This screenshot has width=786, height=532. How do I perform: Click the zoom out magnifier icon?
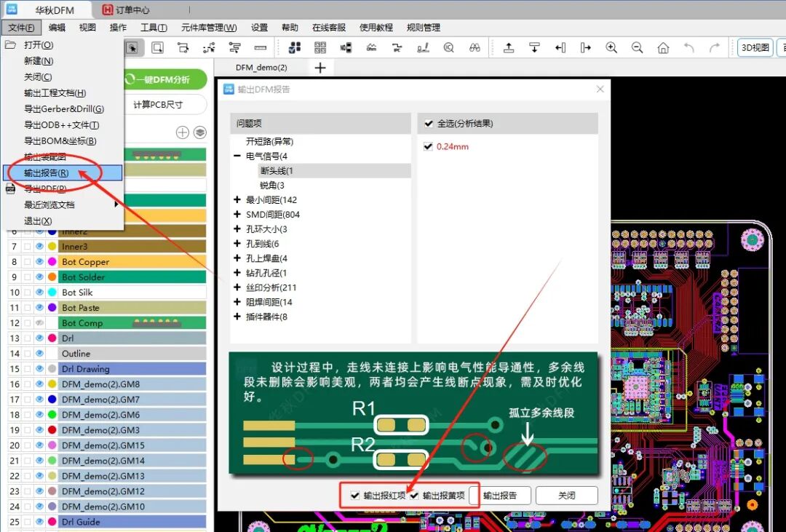[x=637, y=47]
